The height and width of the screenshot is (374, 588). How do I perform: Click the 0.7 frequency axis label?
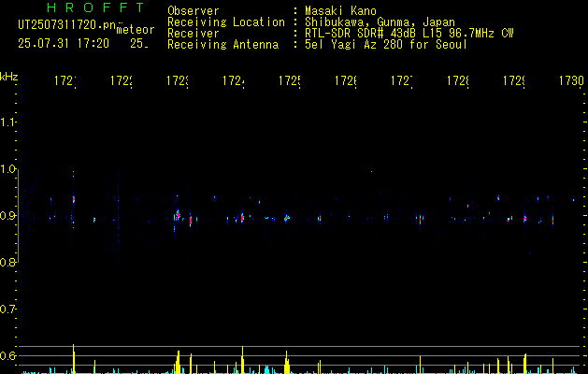coord(7,309)
